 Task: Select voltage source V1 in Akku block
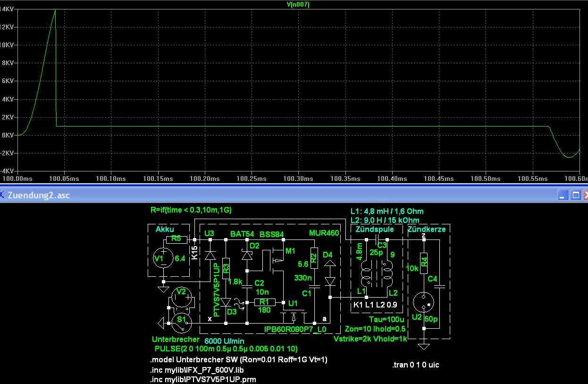pyautogui.click(x=165, y=259)
